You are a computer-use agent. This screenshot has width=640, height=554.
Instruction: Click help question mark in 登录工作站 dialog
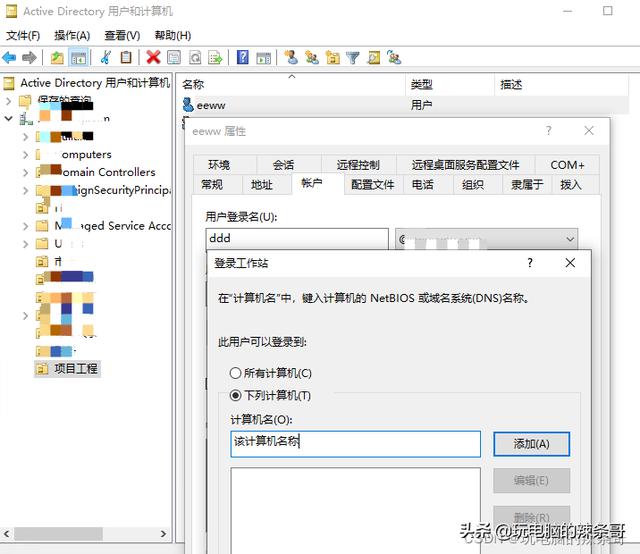pos(530,263)
